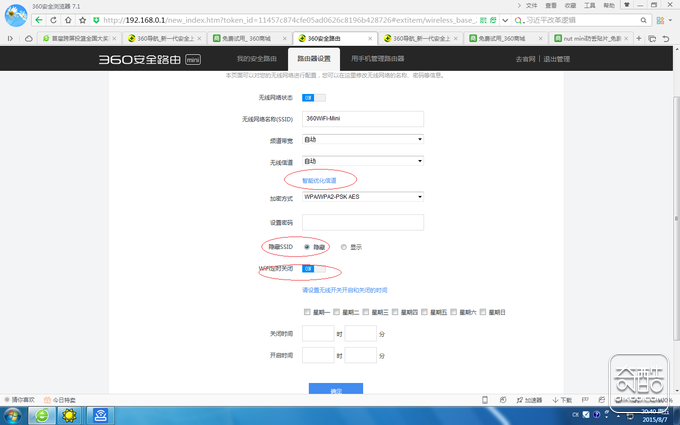Click the phone icon in the status bar
The height and width of the screenshot is (425, 680).
pyautogui.click(x=485, y=400)
